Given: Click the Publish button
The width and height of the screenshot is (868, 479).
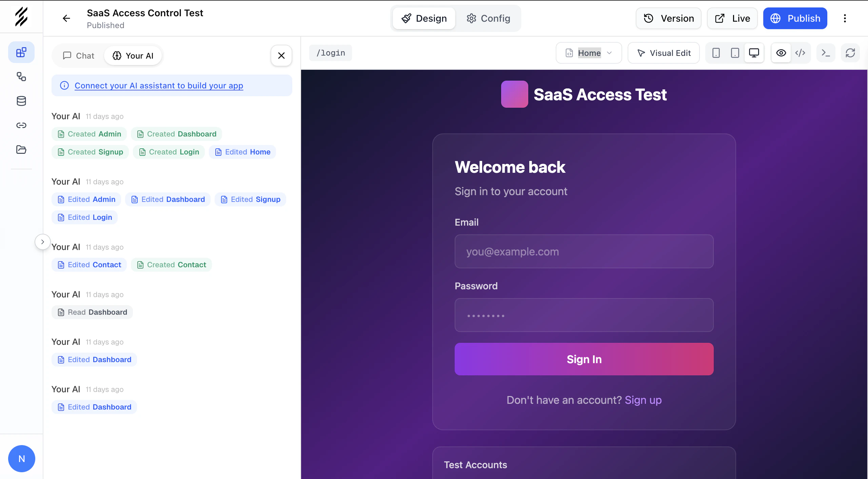Looking at the screenshot, I should click(x=795, y=18).
